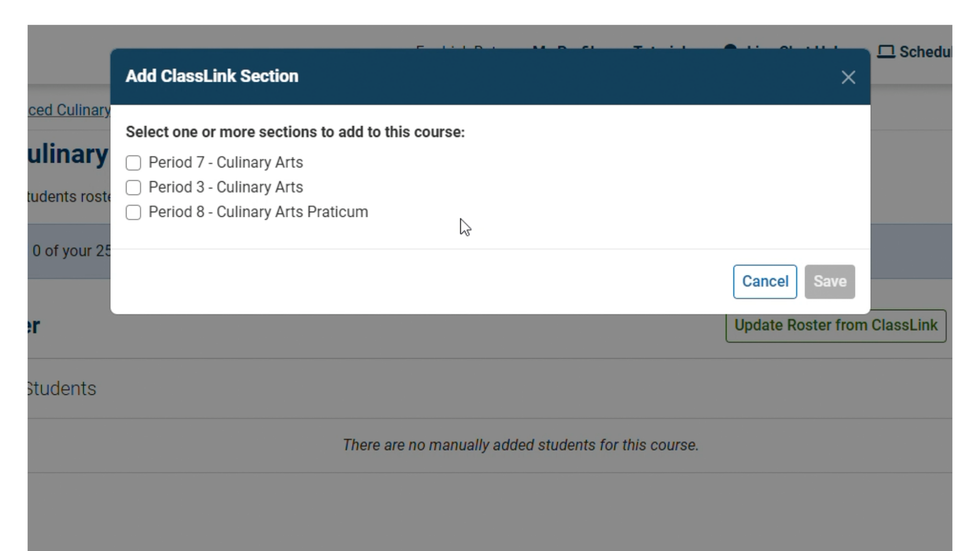Click Update Roster from ClassLink button
The width and height of the screenshot is (980, 551).
pyautogui.click(x=836, y=325)
